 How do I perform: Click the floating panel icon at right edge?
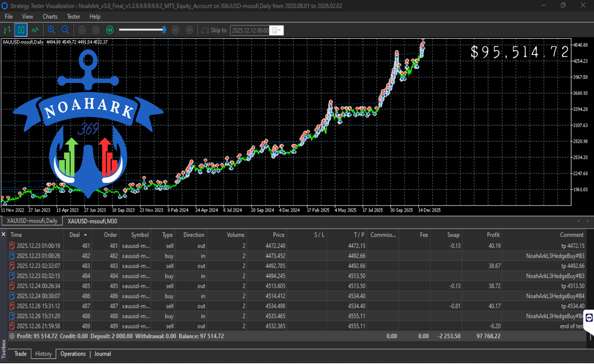[x=589, y=318]
